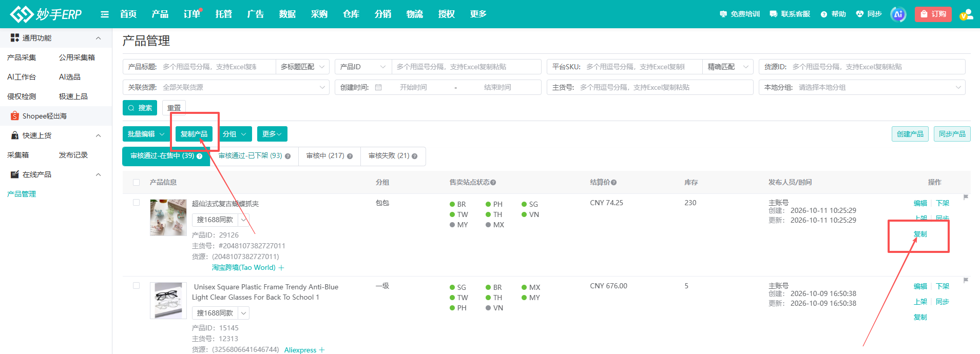Image resolution: width=980 pixels, height=354 pixels.
Task: Expand 搜1688同款 arrow for 超仙法式 product
Action: tap(244, 220)
